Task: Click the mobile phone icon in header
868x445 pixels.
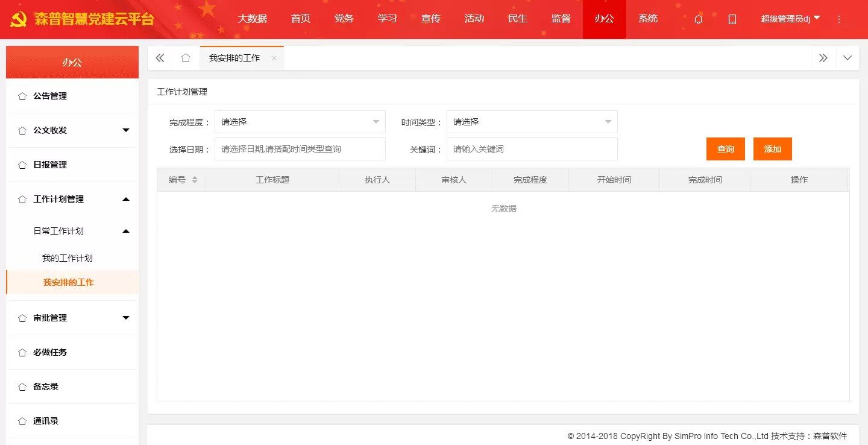Action: (732, 19)
